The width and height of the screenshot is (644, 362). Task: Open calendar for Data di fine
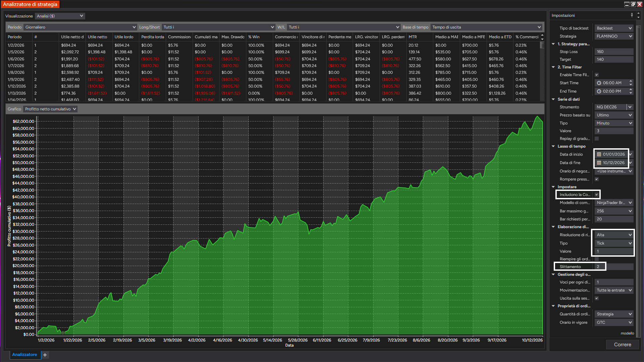click(x=599, y=163)
